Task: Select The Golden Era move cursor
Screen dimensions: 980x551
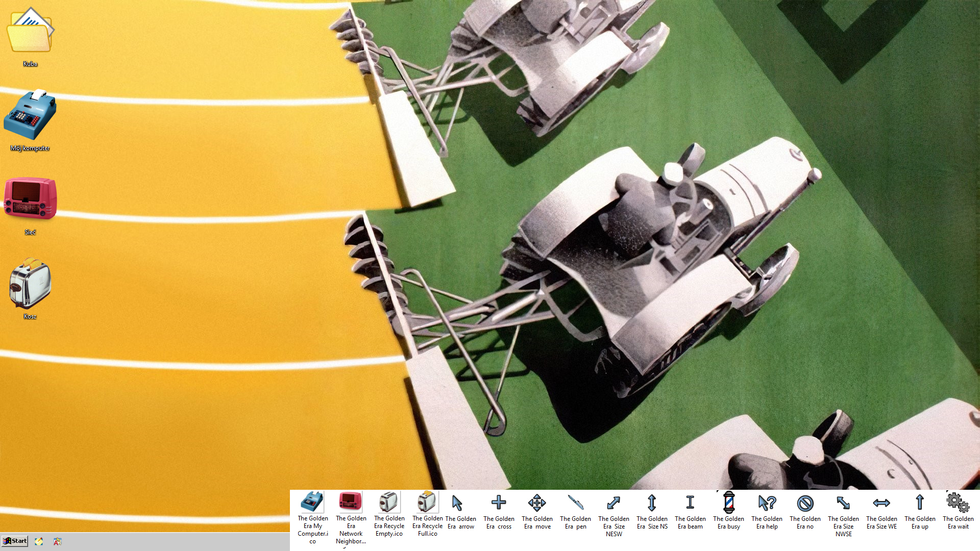Action: click(537, 503)
